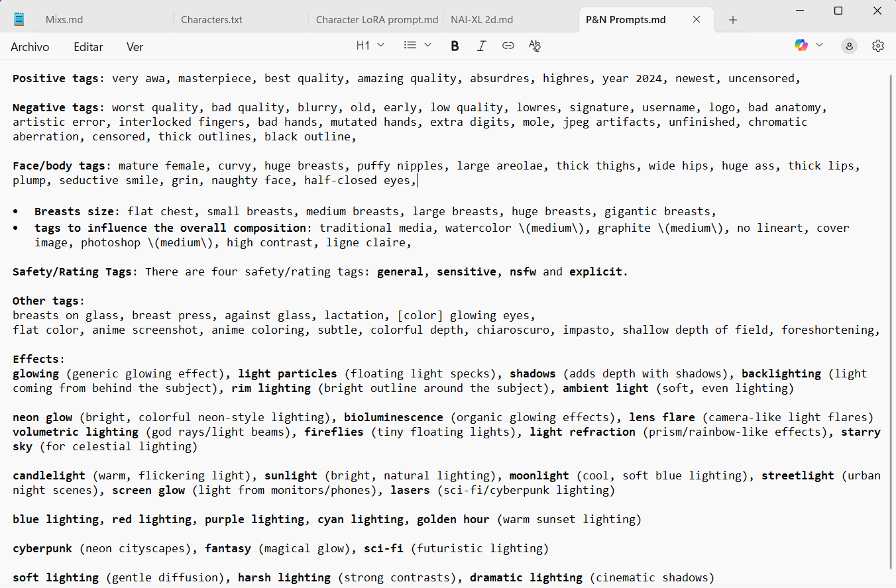Click the bold 'purple lighting' text
Viewport: 896px width, 588px height.
coord(254,519)
